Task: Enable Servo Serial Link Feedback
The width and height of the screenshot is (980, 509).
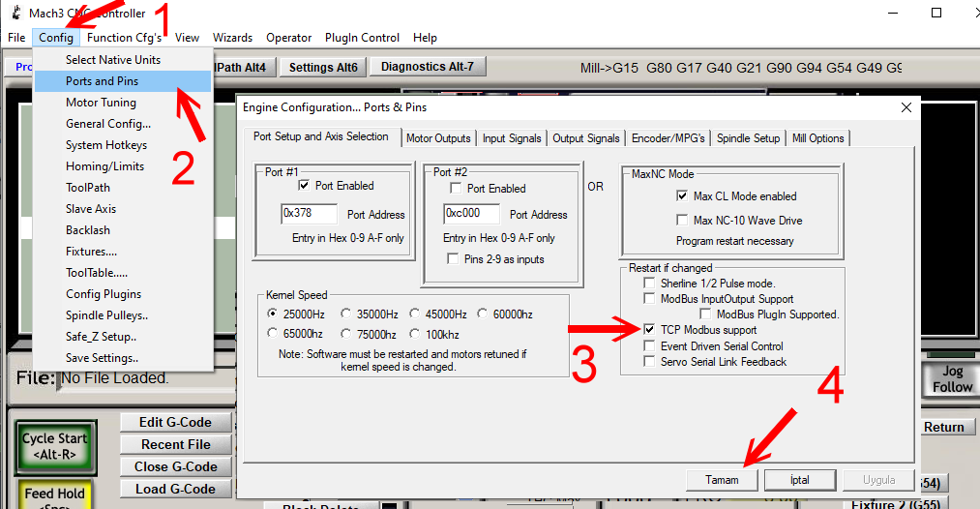Action: pyautogui.click(x=649, y=361)
